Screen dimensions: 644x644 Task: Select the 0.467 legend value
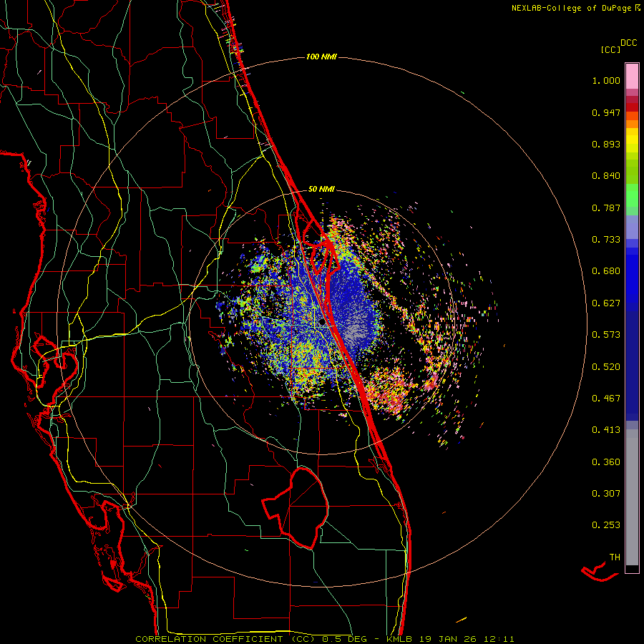(606, 399)
